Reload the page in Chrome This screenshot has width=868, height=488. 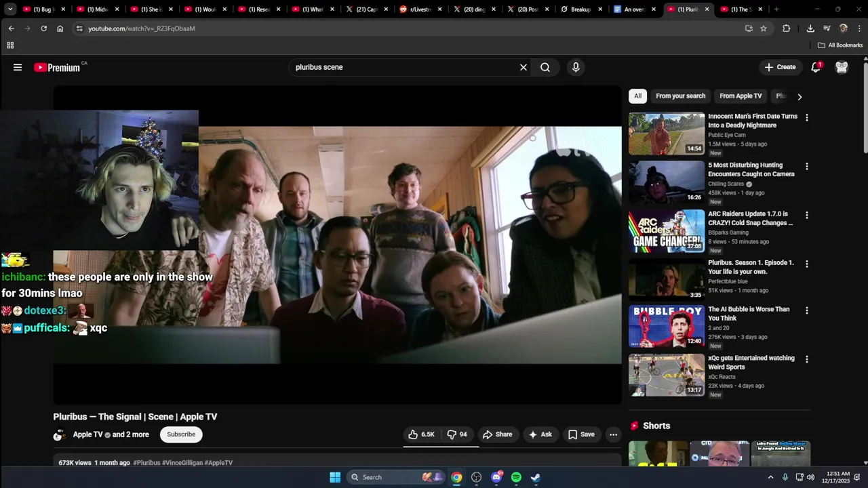click(x=43, y=28)
